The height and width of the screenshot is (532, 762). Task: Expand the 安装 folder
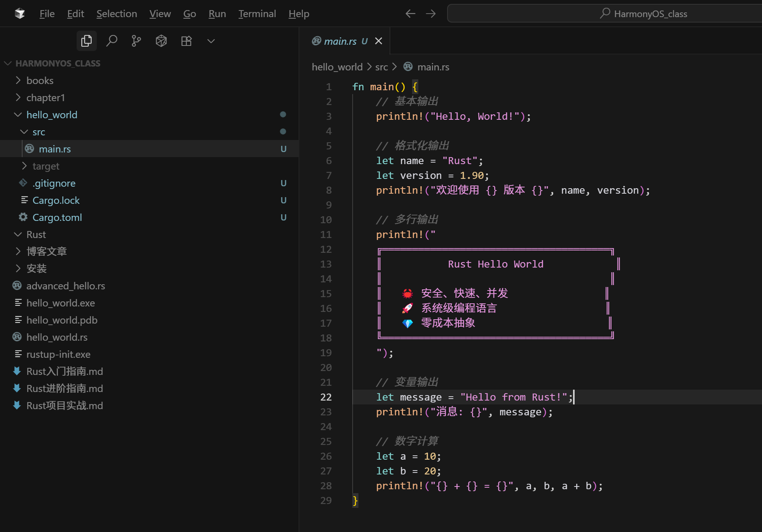(149, 269)
